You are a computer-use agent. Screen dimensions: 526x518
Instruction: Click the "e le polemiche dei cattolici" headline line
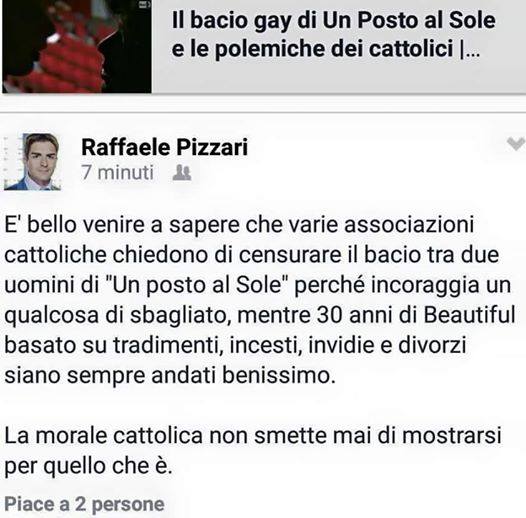(x=313, y=49)
